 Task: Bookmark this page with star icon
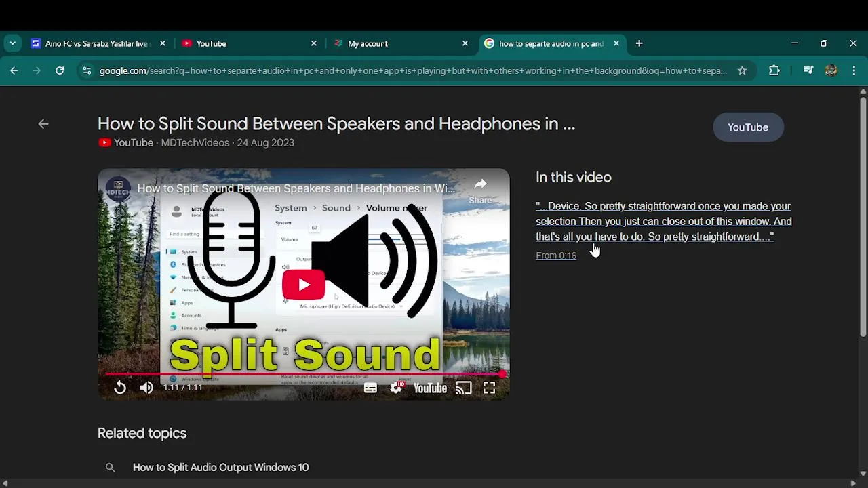coord(742,70)
